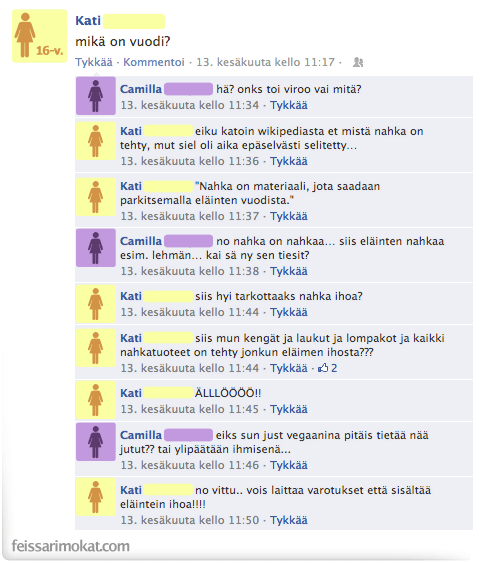Screen dimensions: 490x563
Task: Click Kati's avatar on the varotukset comment
Action: (95, 497)
